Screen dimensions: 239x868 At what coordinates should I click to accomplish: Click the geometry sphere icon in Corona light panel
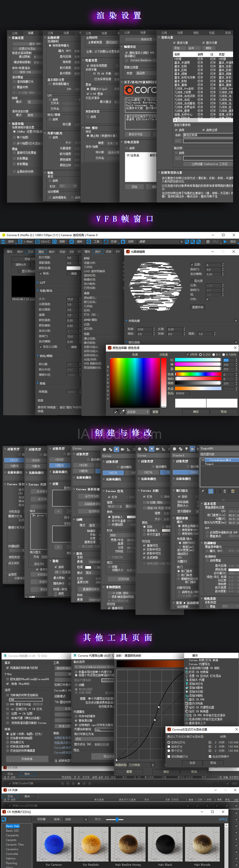[x=104, y=449]
